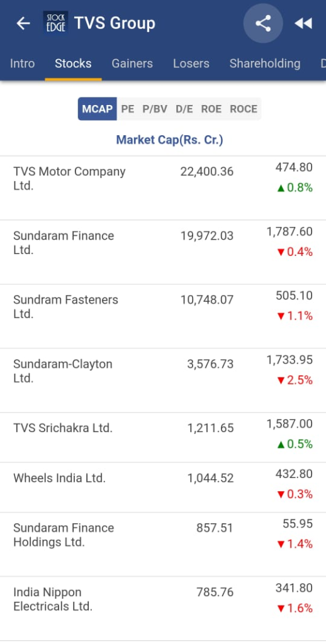Open TVS Srichakra Ltd. details
326x644 pixels.
click(x=163, y=438)
